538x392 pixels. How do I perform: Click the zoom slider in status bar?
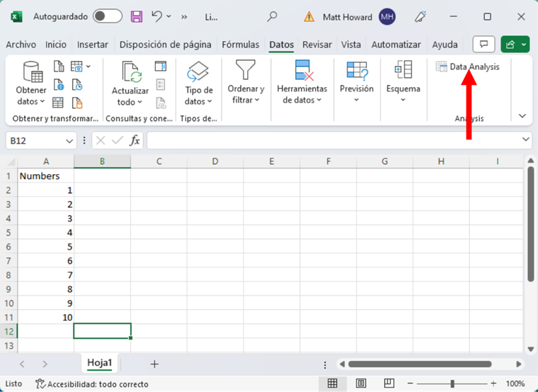coord(452,384)
